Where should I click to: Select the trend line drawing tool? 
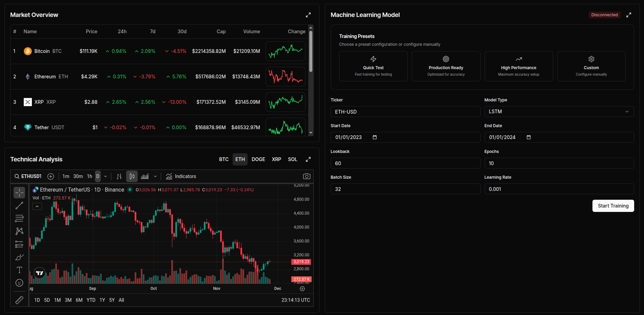(19, 205)
